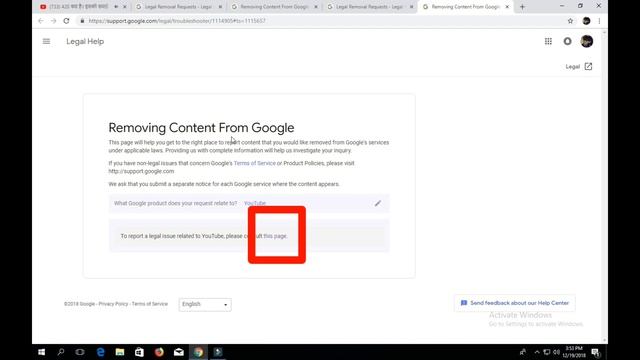Click Send feedback about our Help Center

[515, 303]
